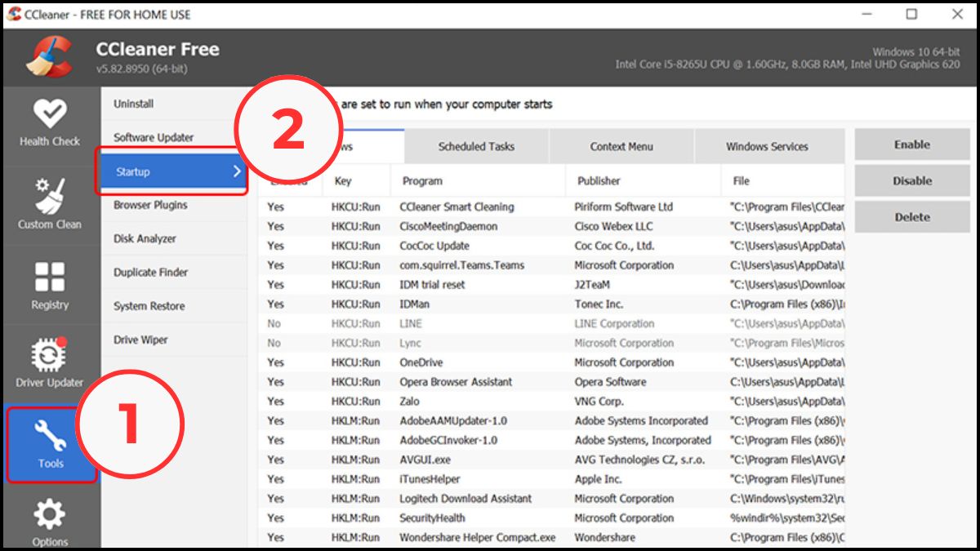Click the Tonec Inc. publisher cell
980x551 pixels.
tap(599, 304)
